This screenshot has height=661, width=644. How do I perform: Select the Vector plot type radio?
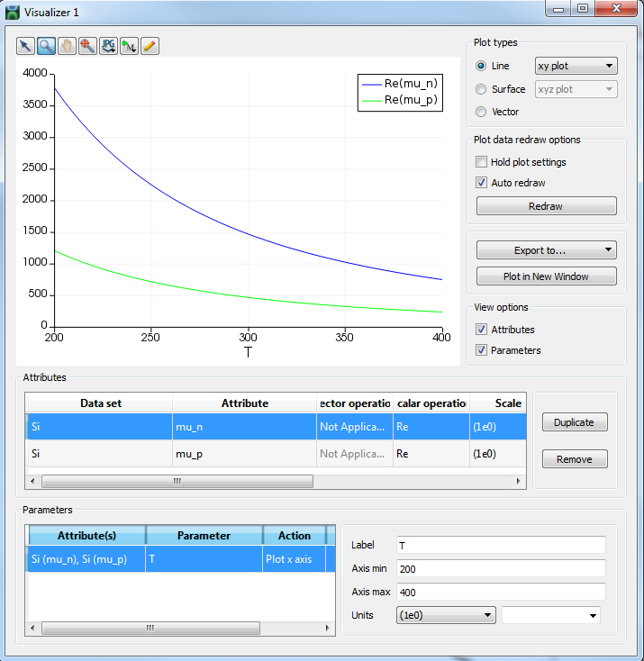[481, 112]
